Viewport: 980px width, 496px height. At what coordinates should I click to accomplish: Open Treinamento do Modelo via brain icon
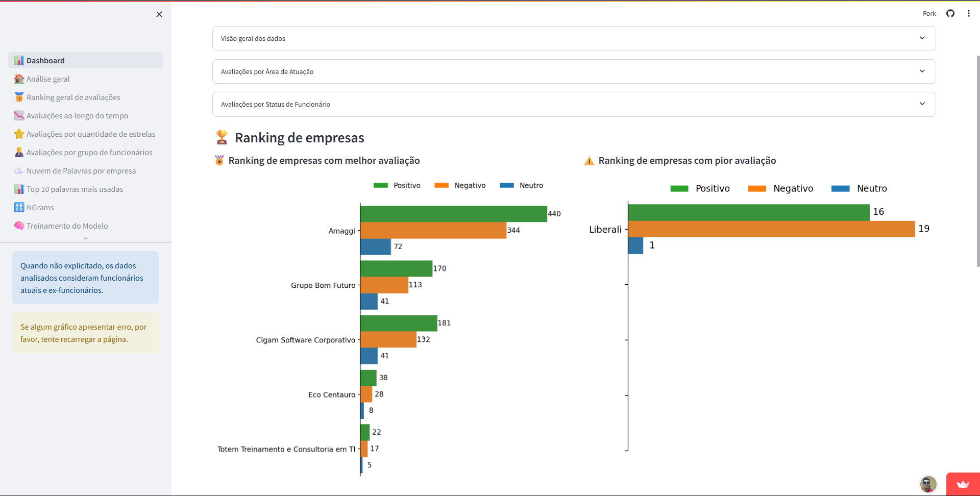(x=19, y=226)
